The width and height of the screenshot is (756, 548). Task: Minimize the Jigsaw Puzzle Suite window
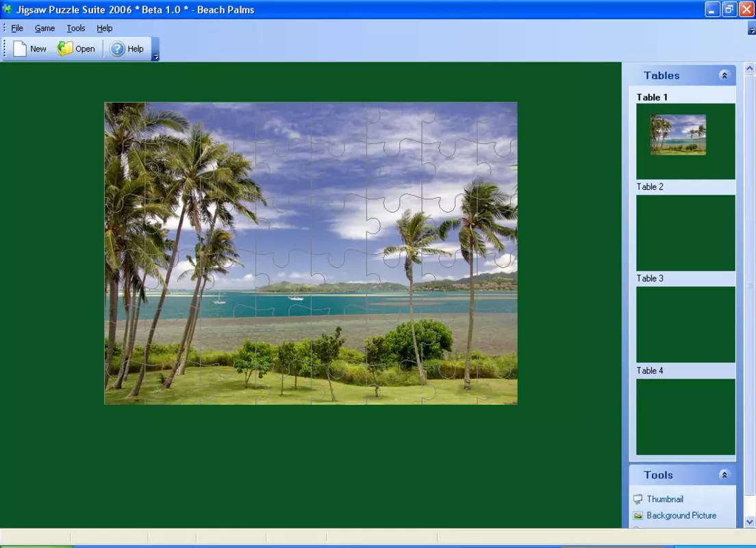click(x=711, y=9)
